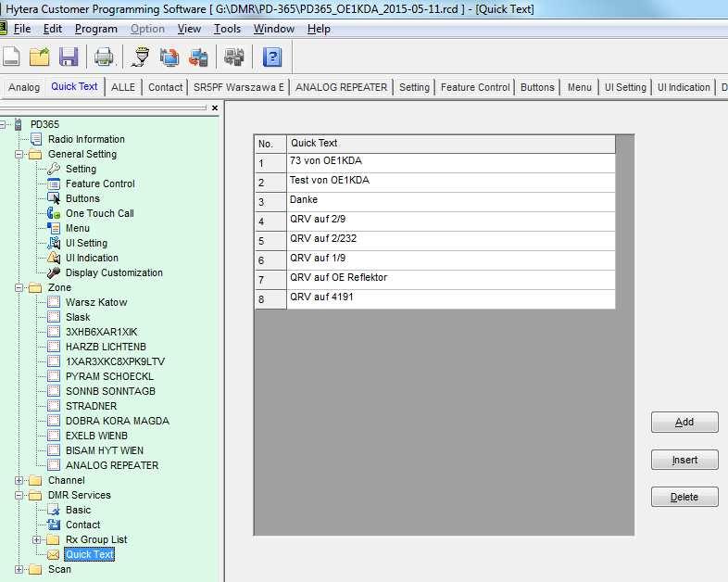Open the View menu
Image resolution: width=728 pixels, height=582 pixels.
coord(189,29)
